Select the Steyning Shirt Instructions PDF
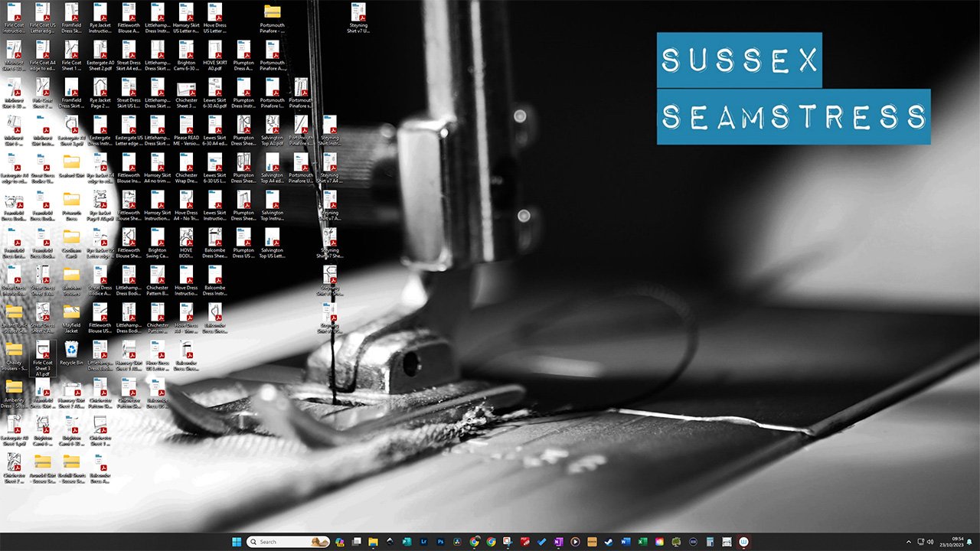The width and height of the screenshot is (980, 551). click(x=329, y=132)
